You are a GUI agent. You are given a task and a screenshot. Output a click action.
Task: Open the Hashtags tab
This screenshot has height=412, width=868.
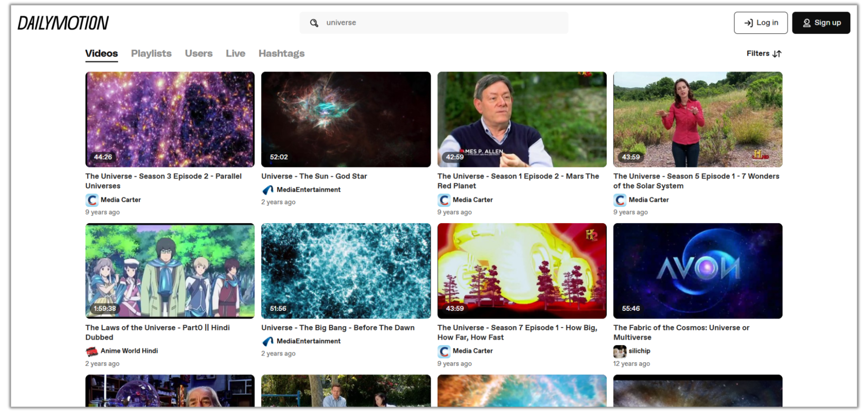281,53
